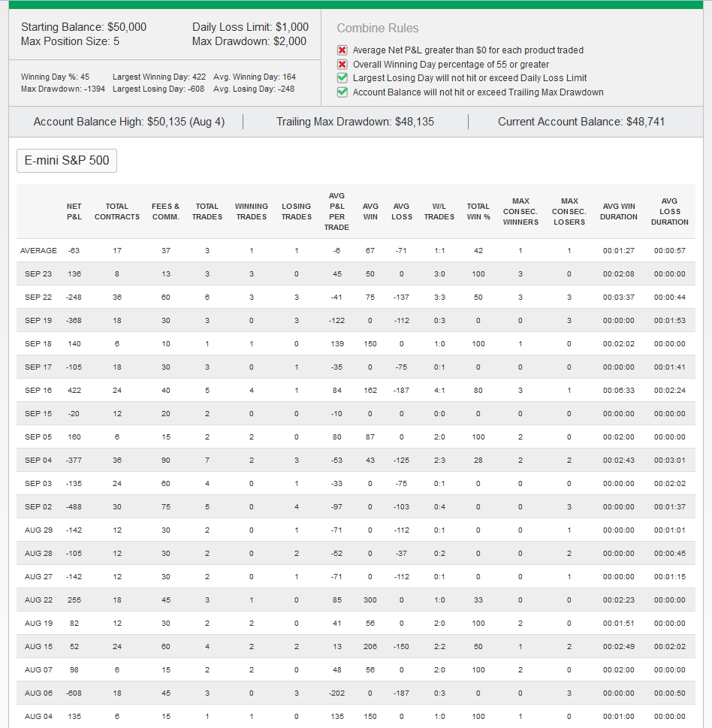This screenshot has height=728, width=712.
Task: Click the 00:03:01 loss duration for SEP 04
Action: (670, 460)
